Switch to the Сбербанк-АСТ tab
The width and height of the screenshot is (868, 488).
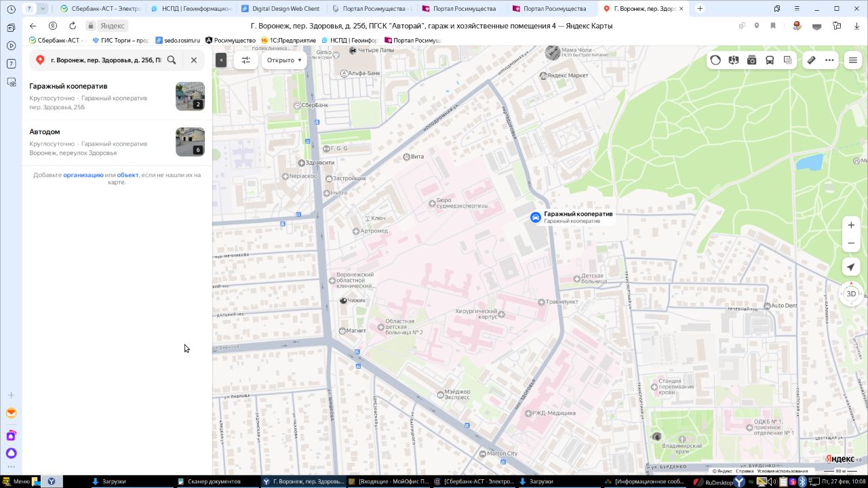tap(100, 9)
